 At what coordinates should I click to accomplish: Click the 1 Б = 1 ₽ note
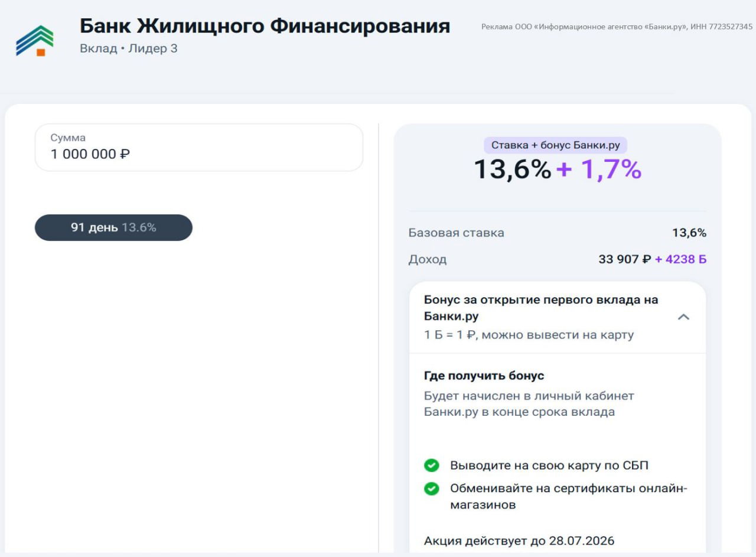tap(529, 335)
